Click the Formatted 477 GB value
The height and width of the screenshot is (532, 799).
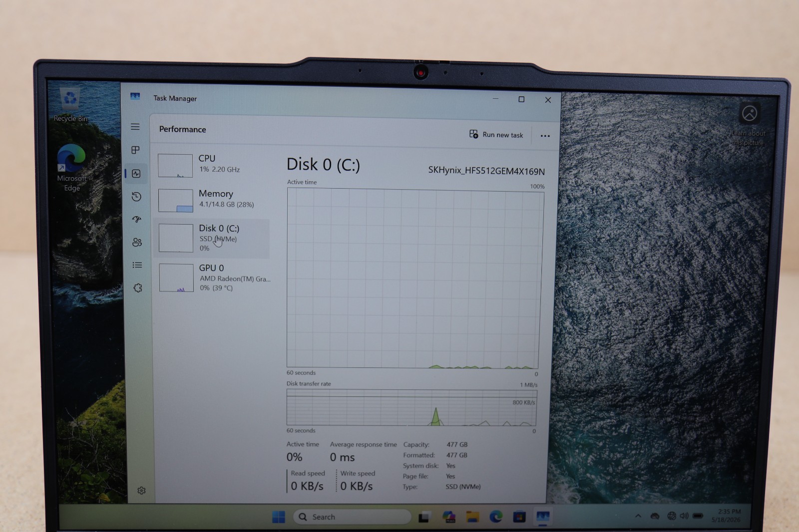tap(457, 455)
